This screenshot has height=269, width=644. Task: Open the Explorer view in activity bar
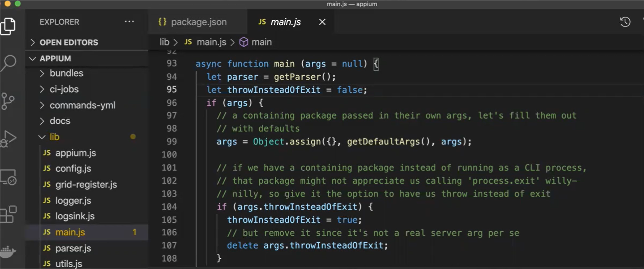(9, 26)
